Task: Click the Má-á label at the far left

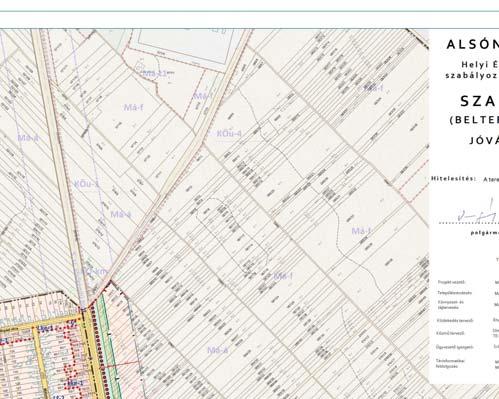Action: tap(28, 138)
